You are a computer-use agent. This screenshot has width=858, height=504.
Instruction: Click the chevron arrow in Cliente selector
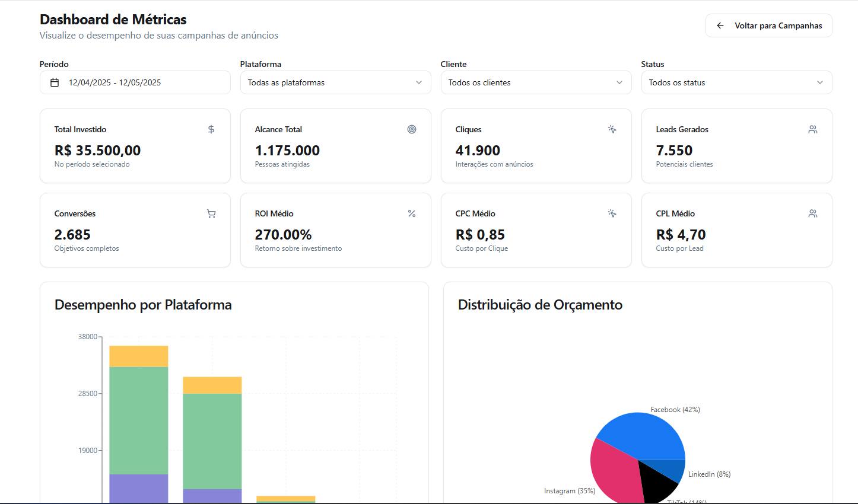pos(619,82)
